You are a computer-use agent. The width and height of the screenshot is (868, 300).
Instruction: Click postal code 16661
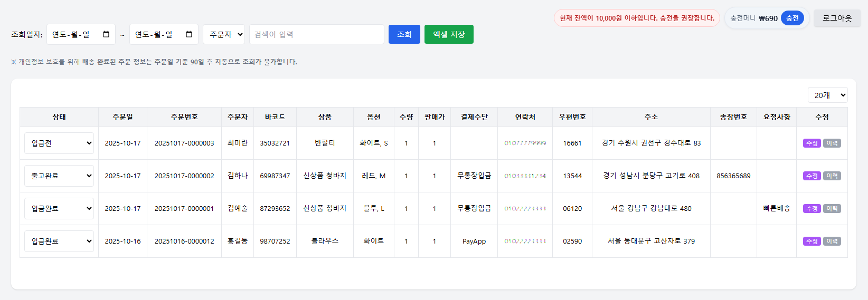572,143
